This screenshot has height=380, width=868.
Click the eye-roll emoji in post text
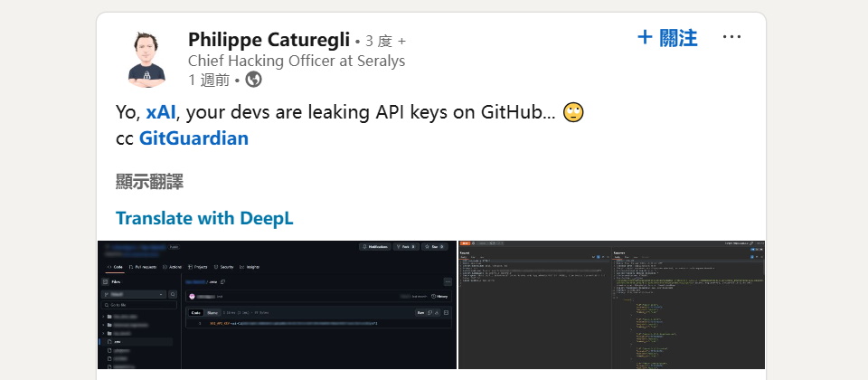[x=573, y=113]
